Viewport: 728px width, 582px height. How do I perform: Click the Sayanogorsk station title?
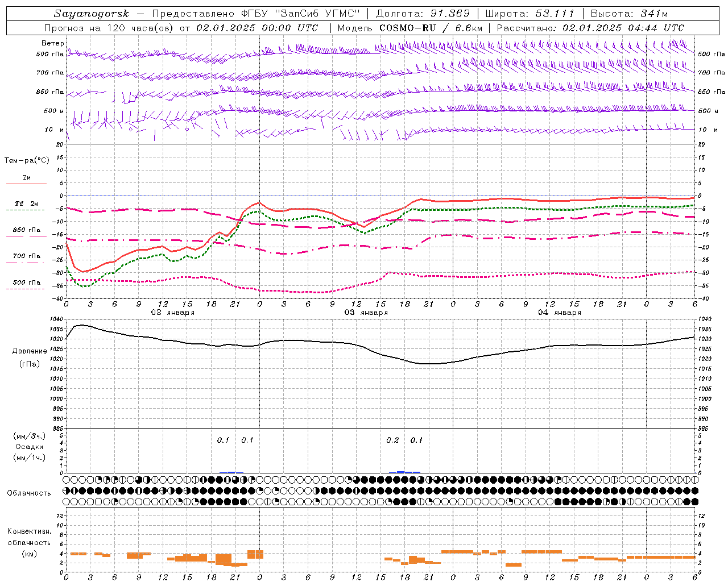92,14
